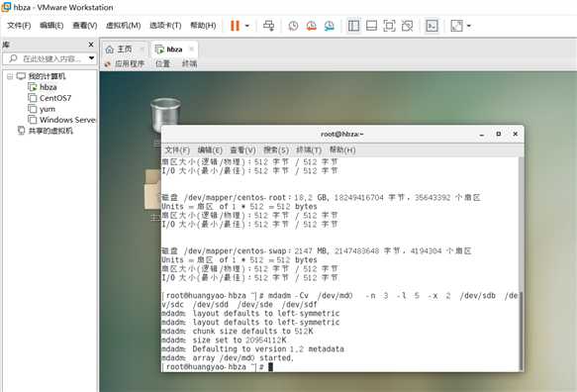Click the /dev/mapper/centos-swap disk line
Image resolution: width=577 pixels, height=392 pixels.
(317, 251)
